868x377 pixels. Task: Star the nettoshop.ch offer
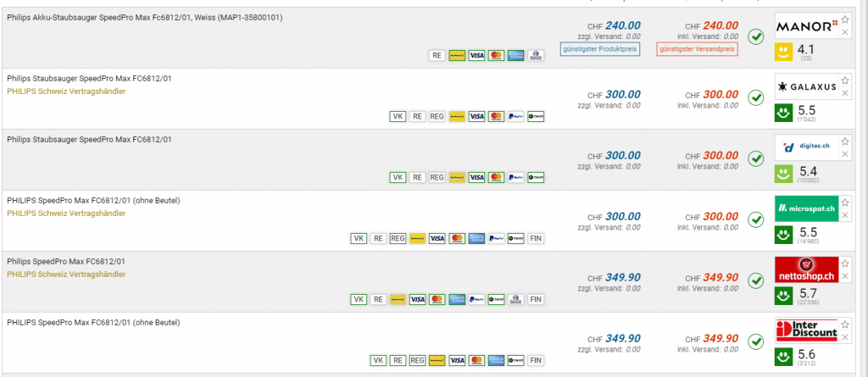pos(844,263)
